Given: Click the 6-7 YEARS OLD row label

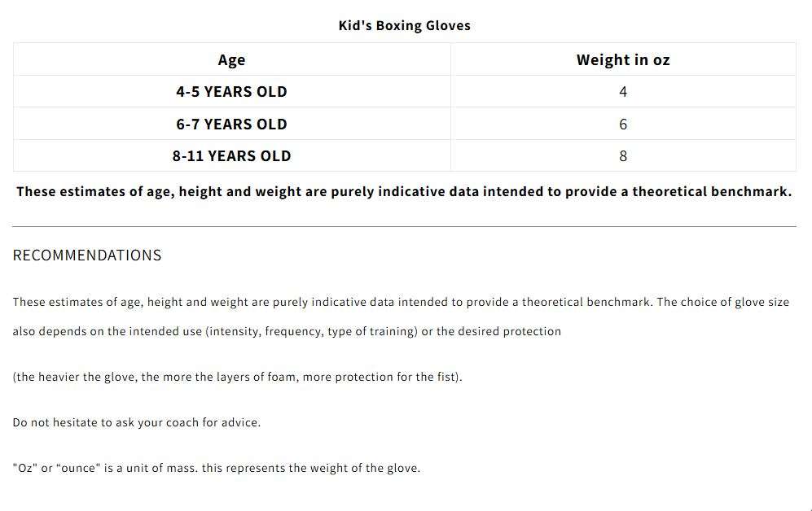Looking at the screenshot, I should tap(231, 124).
